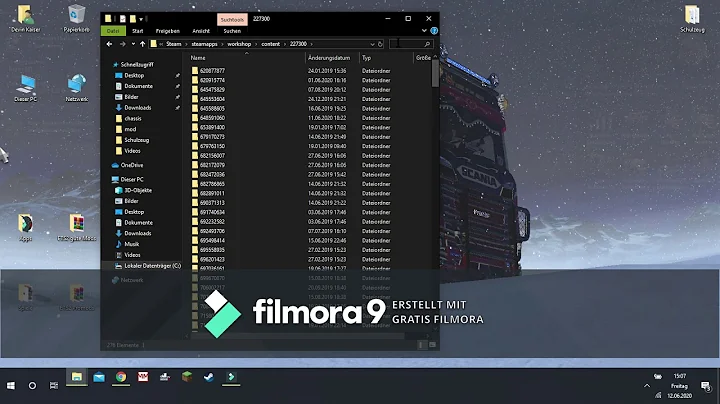Open the Papierkorb desktop icon
720x404 pixels.
76,19
